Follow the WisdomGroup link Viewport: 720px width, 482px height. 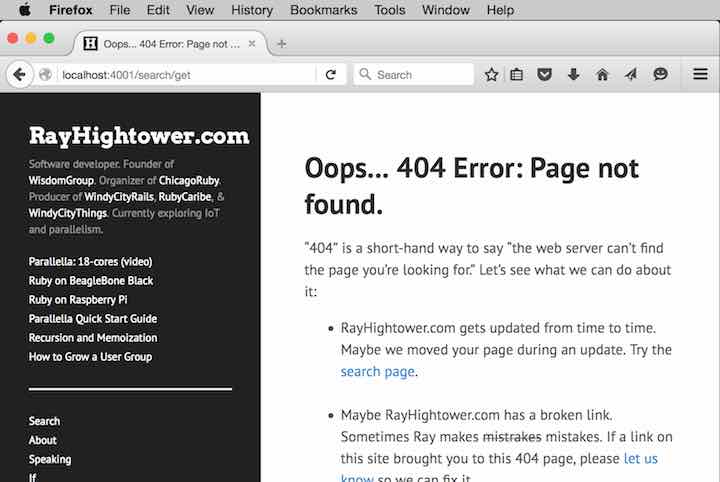[61, 180]
